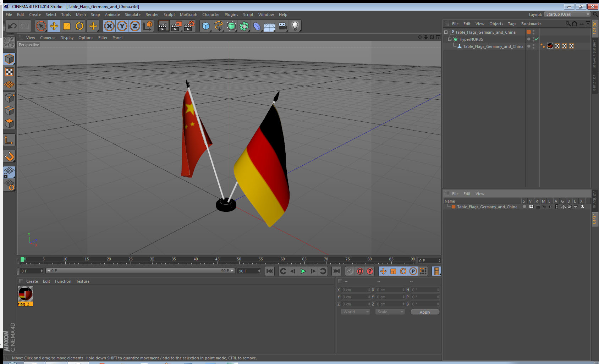Switch the coordinate system icon
Viewport: 599px width, 364px height.
pos(148,26)
